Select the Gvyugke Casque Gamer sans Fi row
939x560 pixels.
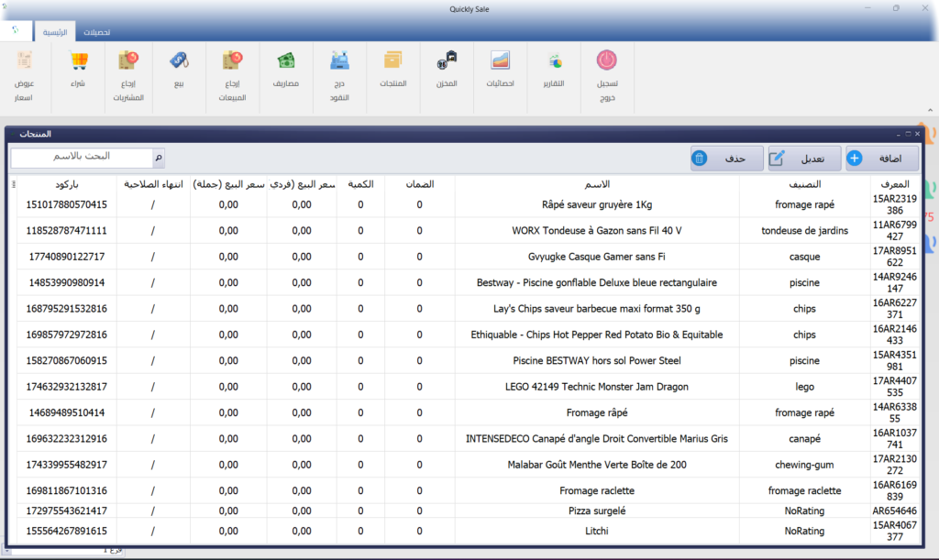[x=469, y=257]
